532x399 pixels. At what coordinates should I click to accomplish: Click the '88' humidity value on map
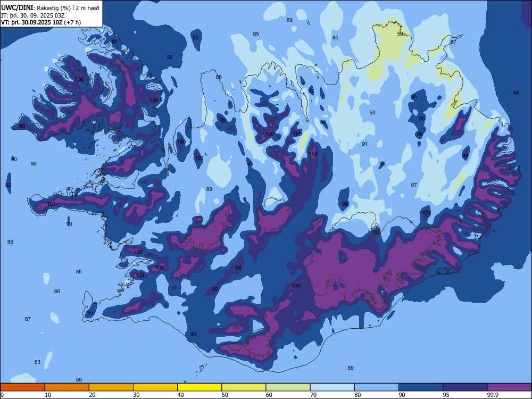click(x=219, y=77)
